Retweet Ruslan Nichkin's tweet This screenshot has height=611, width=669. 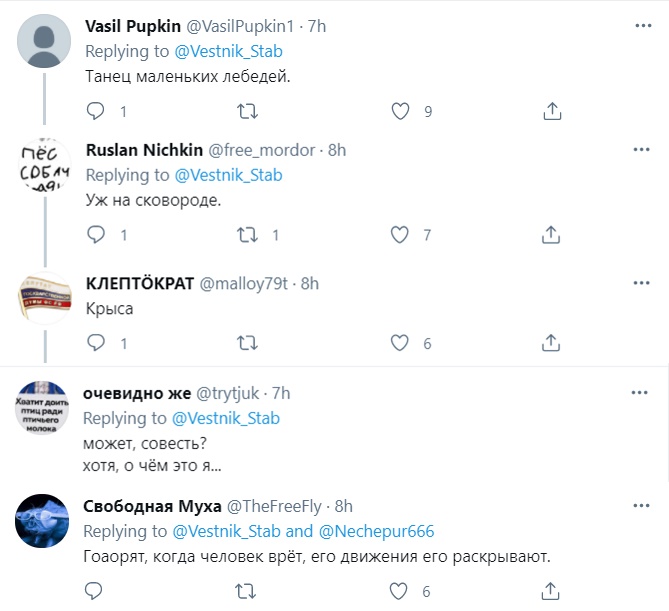pyautogui.click(x=247, y=235)
